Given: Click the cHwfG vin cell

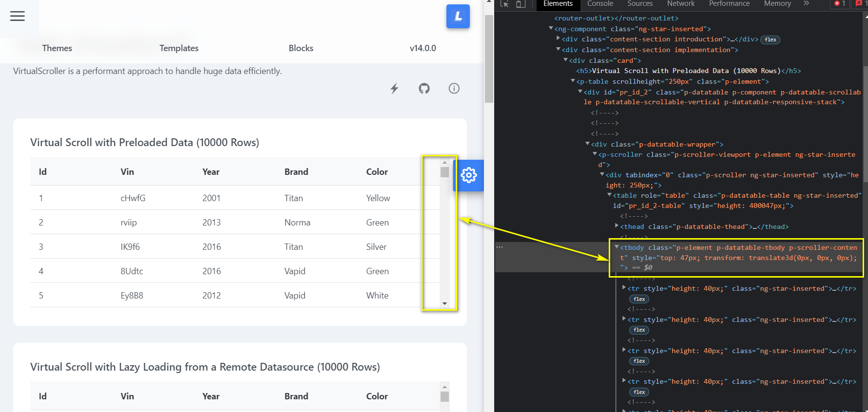Looking at the screenshot, I should 133,198.
